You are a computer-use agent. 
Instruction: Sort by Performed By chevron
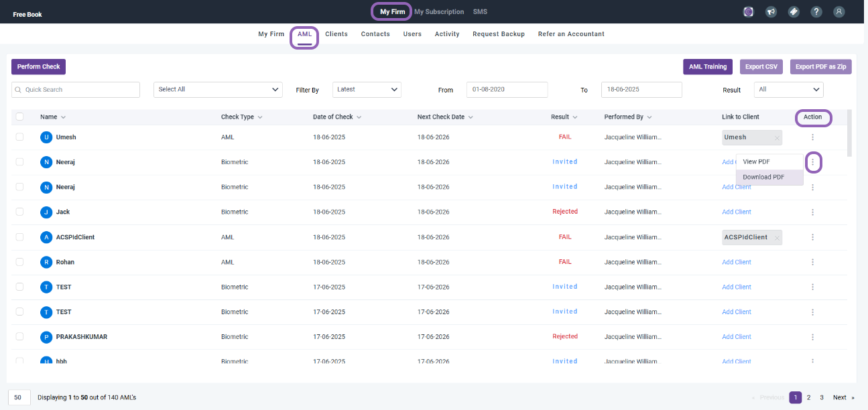649,117
